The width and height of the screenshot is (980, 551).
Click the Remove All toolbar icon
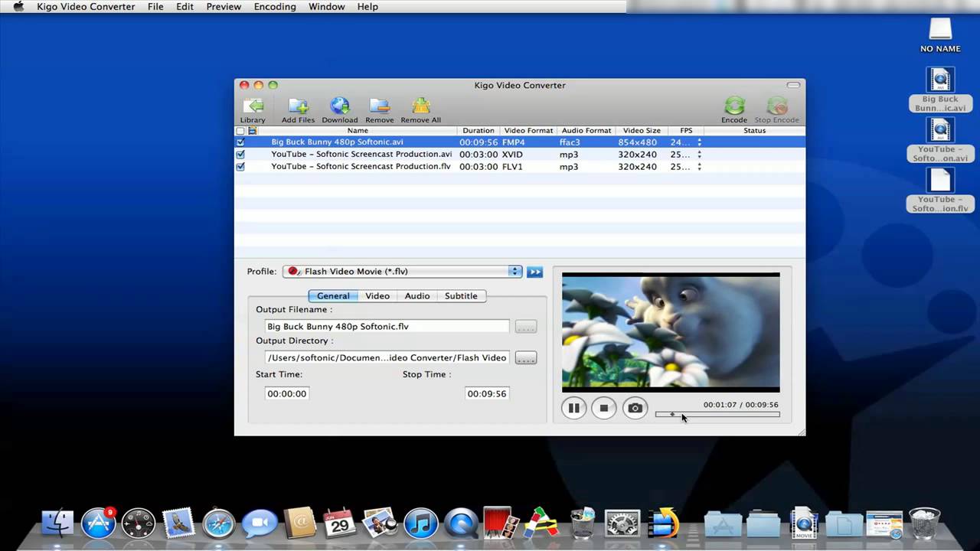coord(420,110)
